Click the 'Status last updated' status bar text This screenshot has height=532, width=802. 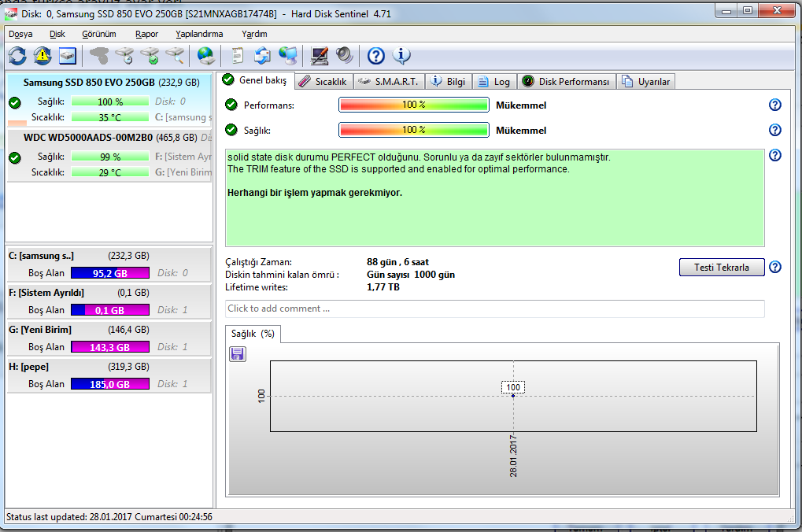coord(109,516)
